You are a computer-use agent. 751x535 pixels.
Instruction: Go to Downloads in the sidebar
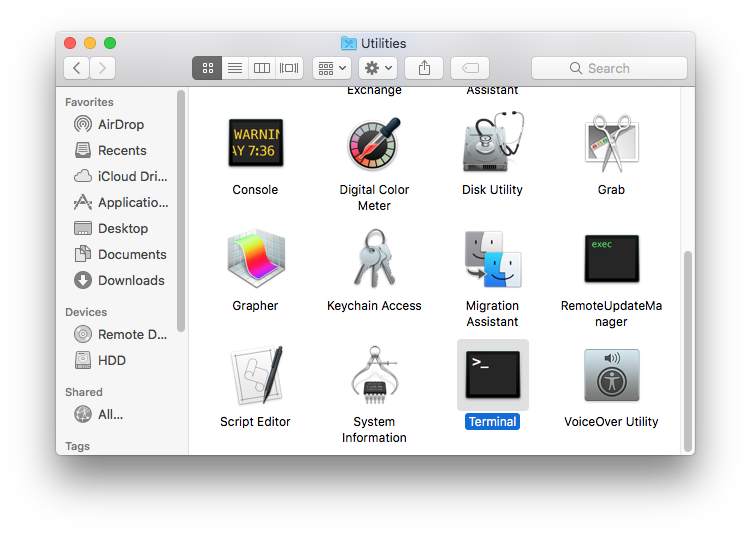[x=130, y=280]
